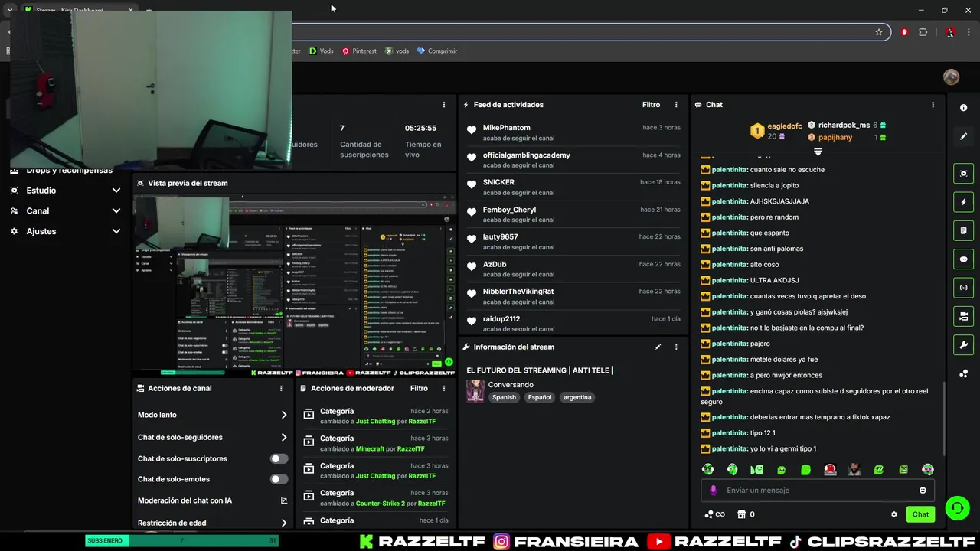Viewport: 980px width, 551px height.
Task: Open Feed de actividades Filtro dropdown
Action: tap(651, 105)
